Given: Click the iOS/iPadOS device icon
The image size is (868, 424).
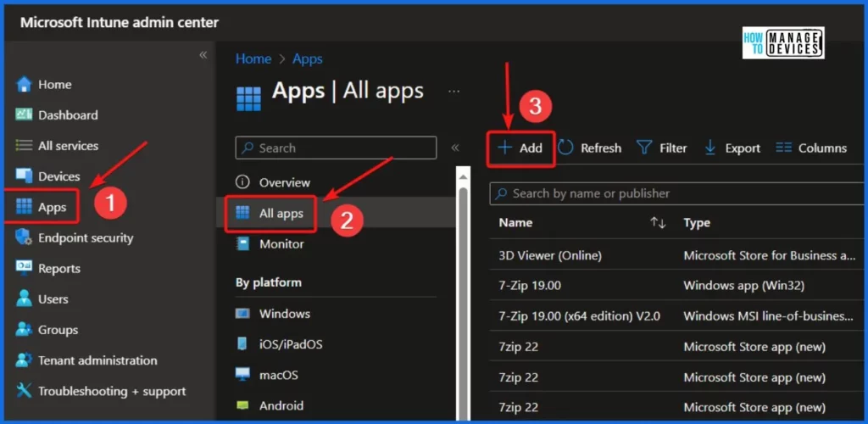Looking at the screenshot, I should [x=242, y=343].
